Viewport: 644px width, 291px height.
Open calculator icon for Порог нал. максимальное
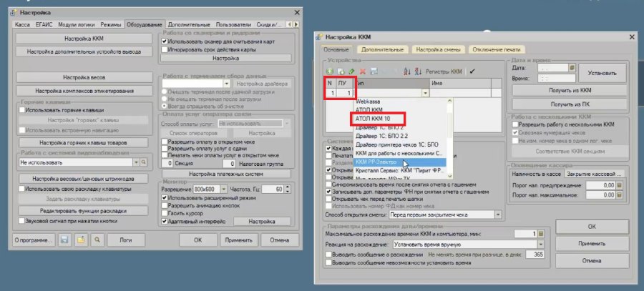620,195
